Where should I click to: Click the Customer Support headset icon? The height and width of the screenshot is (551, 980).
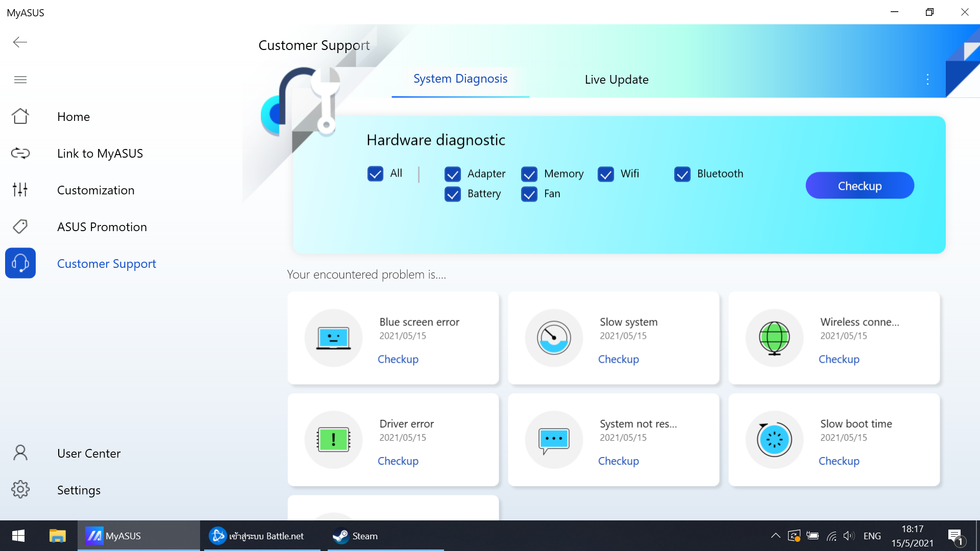click(x=20, y=263)
